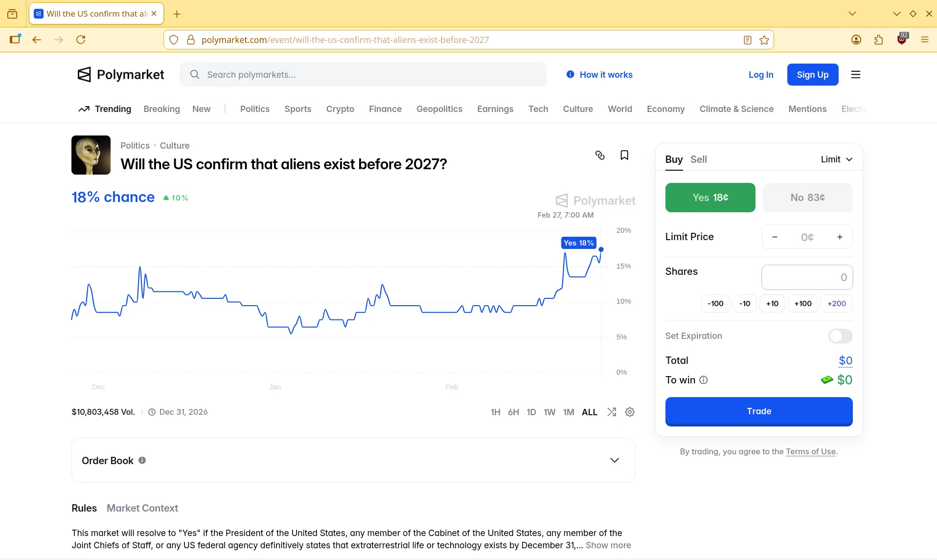Screen dimensions: 937x560
Task: Open Firefox extensions puzzle icon
Action: [879, 40]
